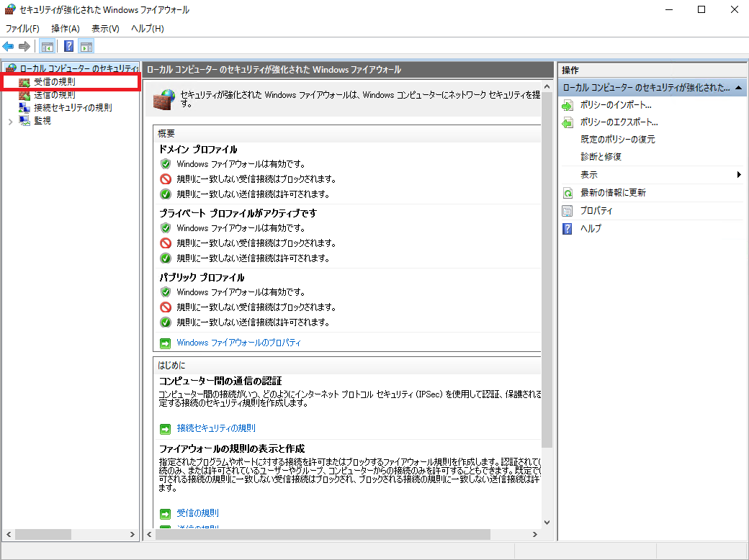Click the firewall app icon in title bar

pos(10,9)
